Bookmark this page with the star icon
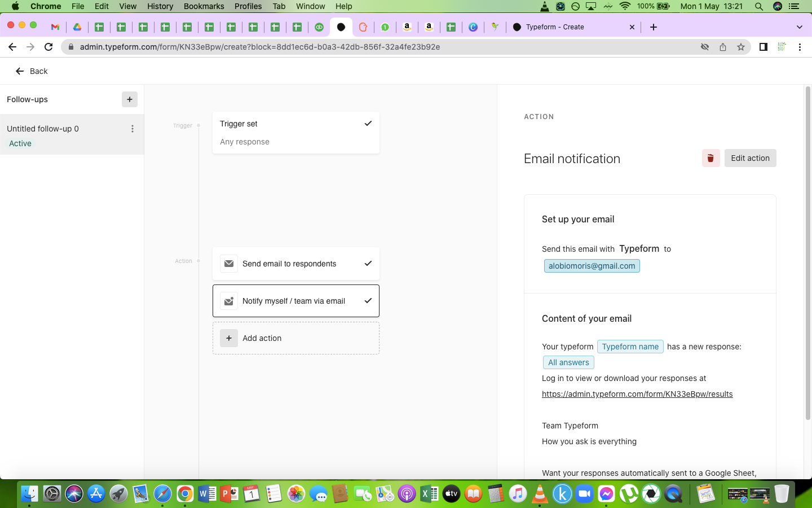Screen dimensions: 812x508 pos(741,47)
